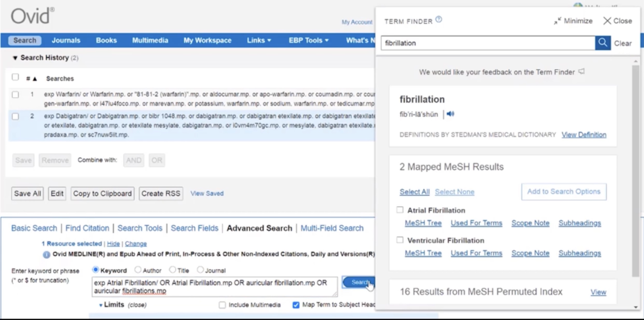
Task: Click the Term Finder magnifier search icon
Action: pos(602,43)
